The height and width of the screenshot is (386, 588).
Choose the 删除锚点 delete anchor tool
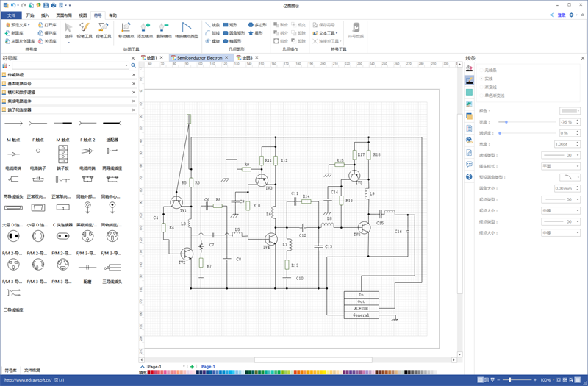[164, 30]
